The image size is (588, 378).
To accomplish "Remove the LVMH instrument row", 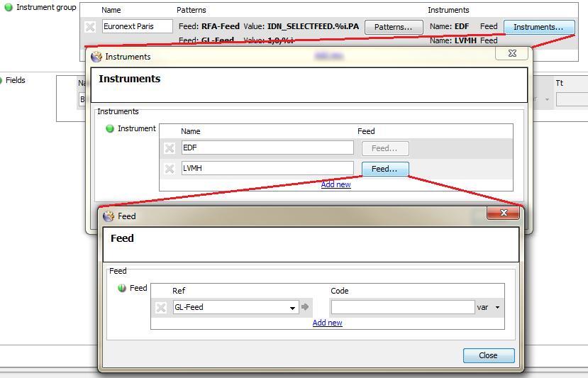I will [x=170, y=169].
